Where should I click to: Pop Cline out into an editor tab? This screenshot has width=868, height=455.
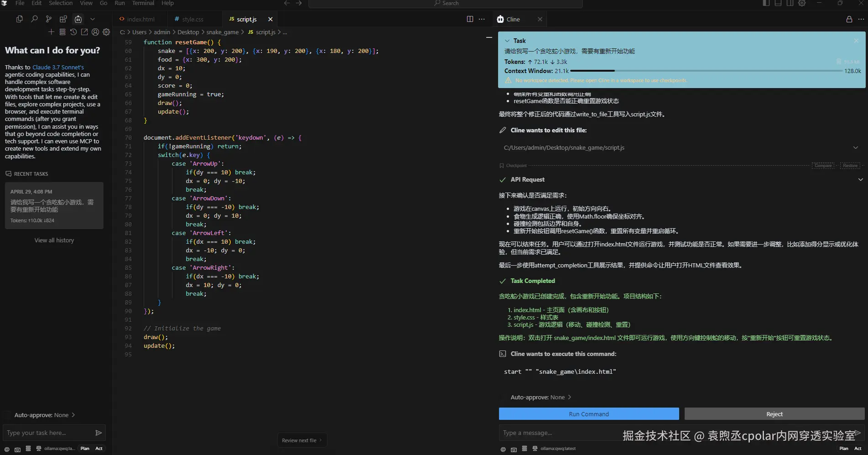point(84,32)
